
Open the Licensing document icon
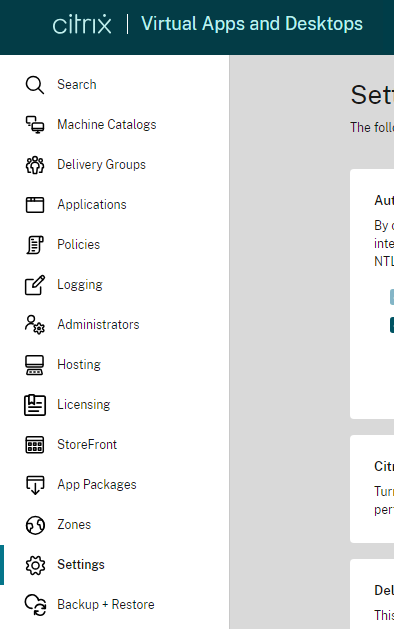[x=35, y=405]
